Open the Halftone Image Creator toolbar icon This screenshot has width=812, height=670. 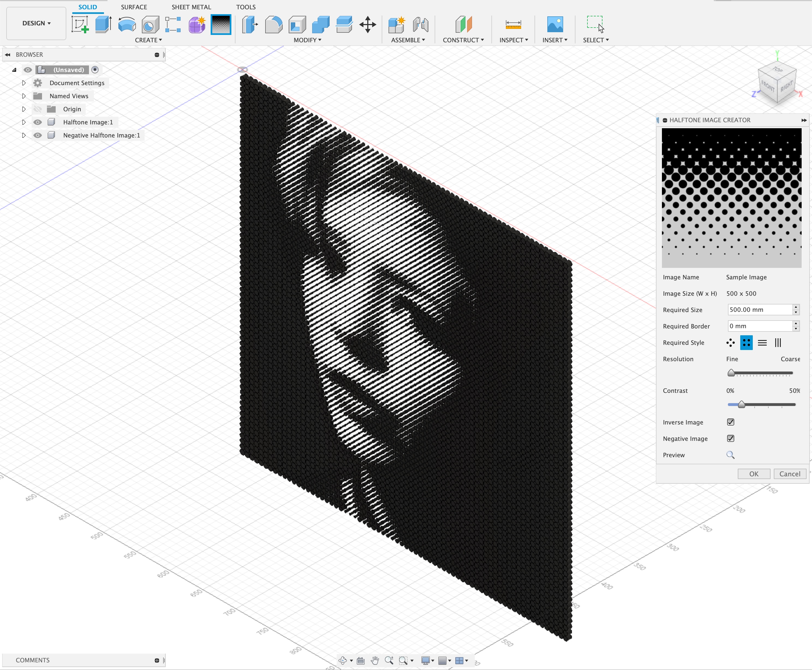[221, 24]
